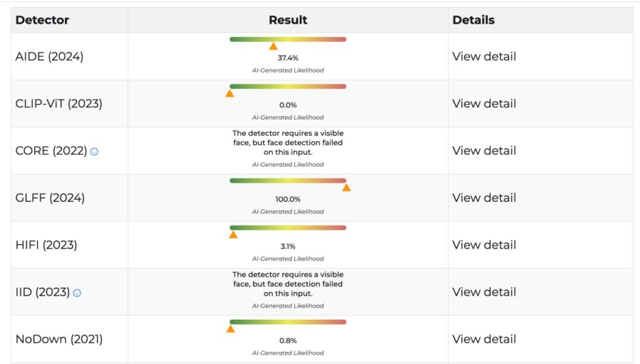Click orange marker on GLFF likelihood bar
Image resolution: width=640 pixels, height=364 pixels.
(346, 187)
